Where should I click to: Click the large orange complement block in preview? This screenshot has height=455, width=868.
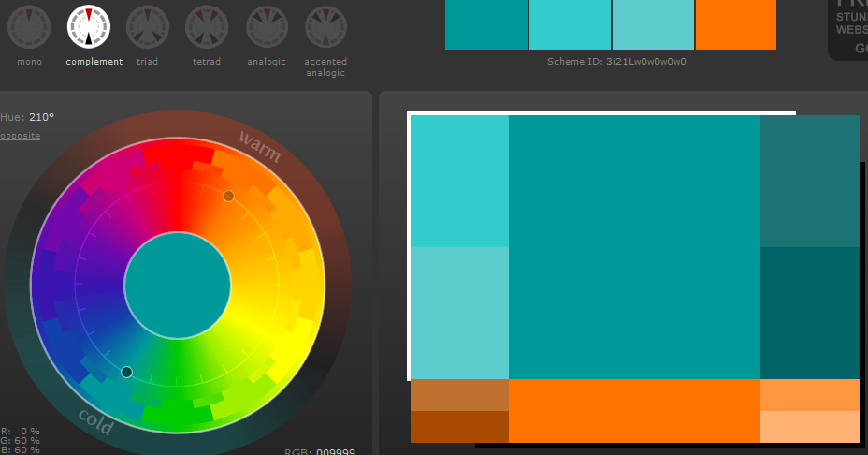click(x=634, y=410)
